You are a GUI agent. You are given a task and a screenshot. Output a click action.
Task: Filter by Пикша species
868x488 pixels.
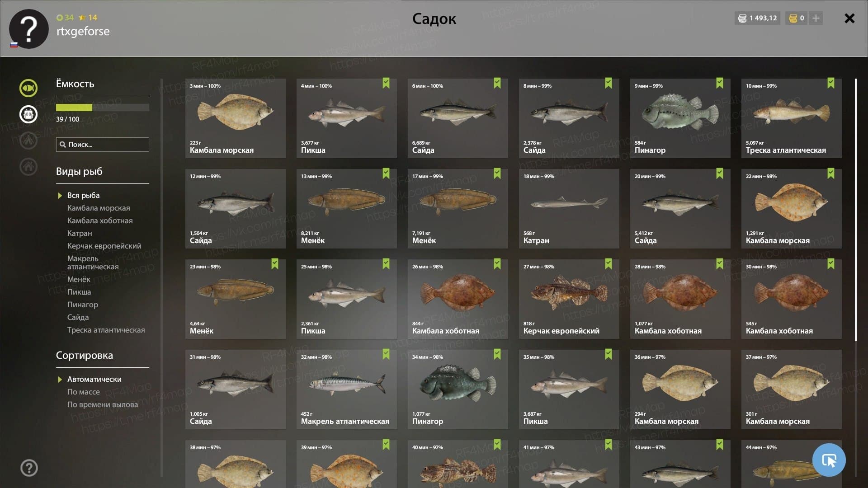[x=79, y=292]
